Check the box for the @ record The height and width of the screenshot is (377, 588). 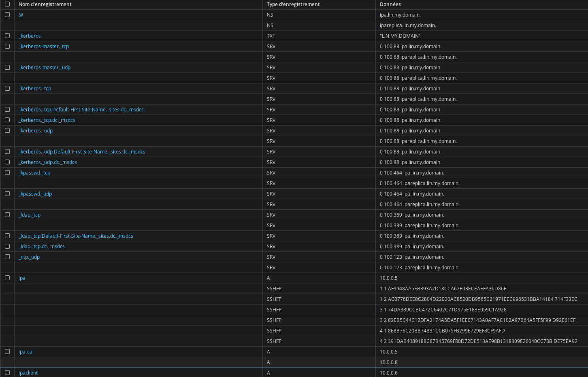click(x=7, y=15)
